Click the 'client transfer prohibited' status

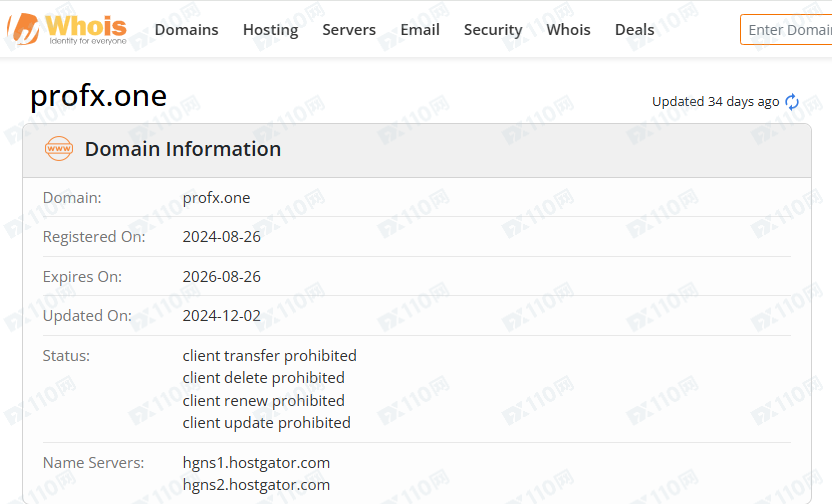pyautogui.click(x=269, y=355)
